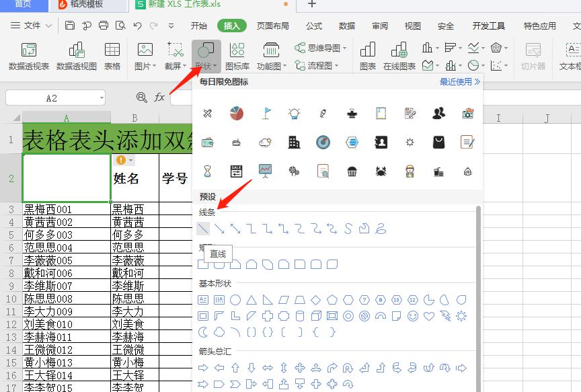
Task: Click the scrollbar of the shapes panel
Action: click(478, 299)
